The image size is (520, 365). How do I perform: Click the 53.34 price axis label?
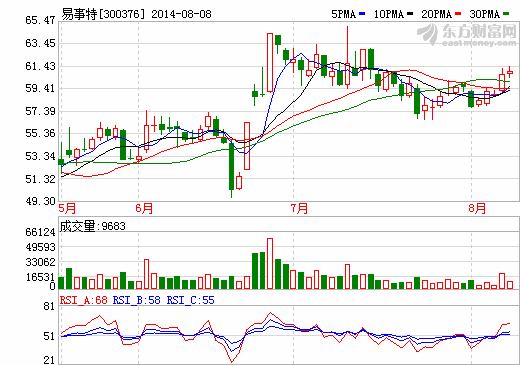[x=40, y=156]
